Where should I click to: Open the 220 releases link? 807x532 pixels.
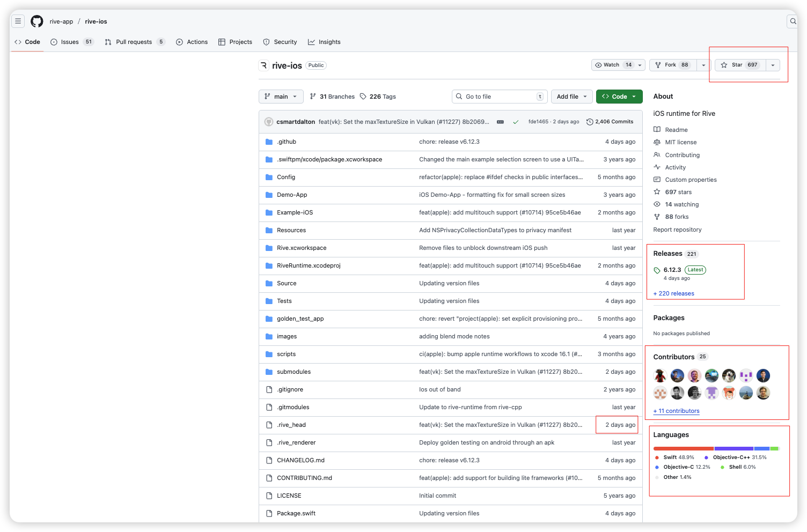point(674,293)
